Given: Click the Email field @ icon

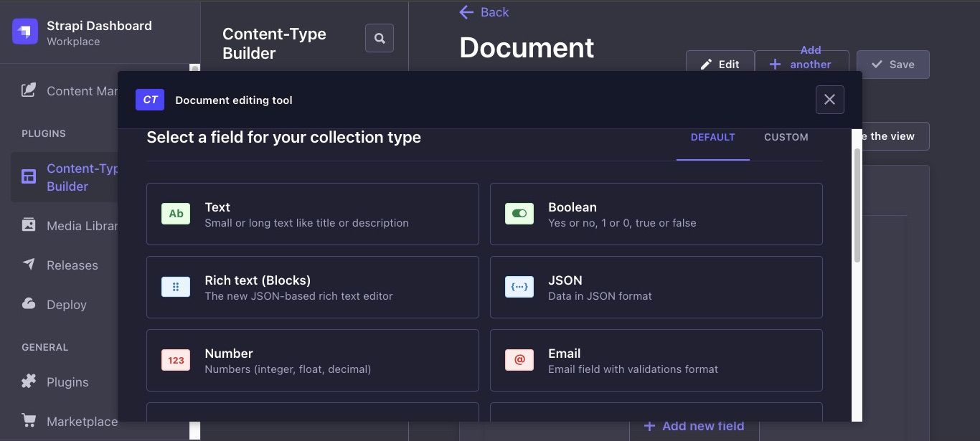Looking at the screenshot, I should coord(519,360).
